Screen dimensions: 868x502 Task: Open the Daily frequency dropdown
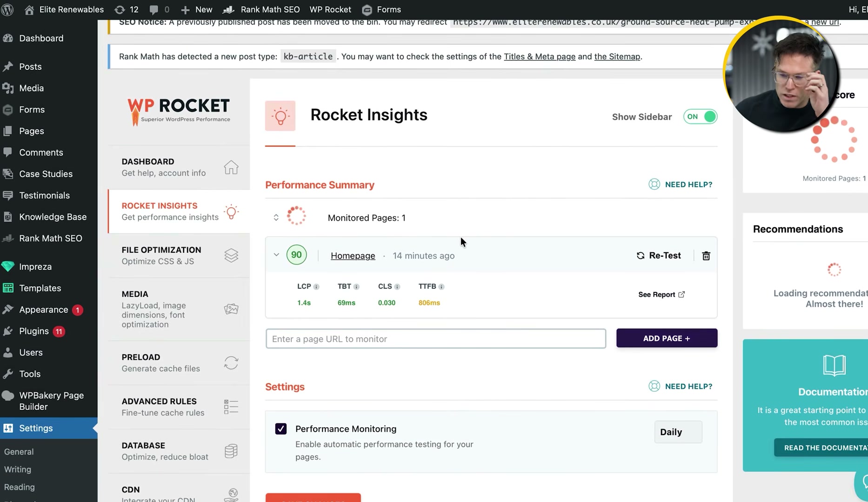click(677, 432)
